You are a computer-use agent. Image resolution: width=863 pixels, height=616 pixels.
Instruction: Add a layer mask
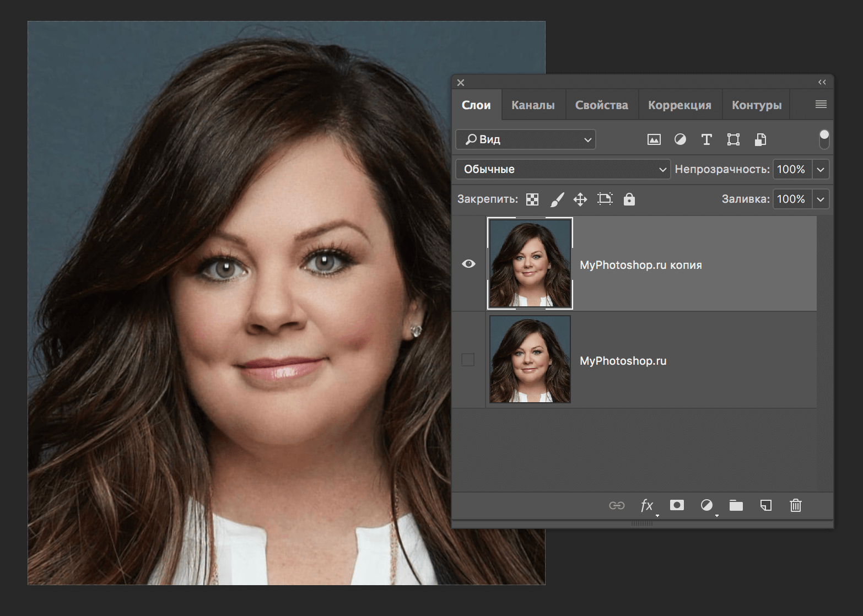(x=677, y=505)
